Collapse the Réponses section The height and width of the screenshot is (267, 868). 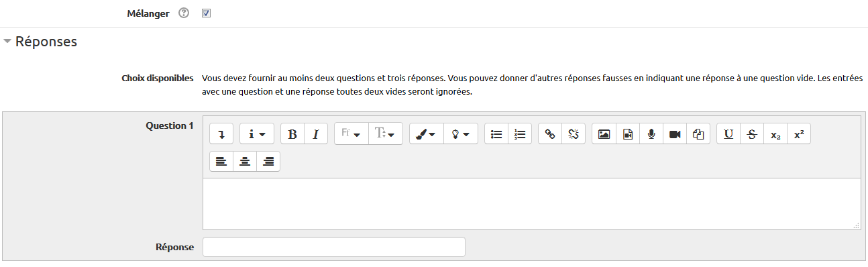pos(40,42)
